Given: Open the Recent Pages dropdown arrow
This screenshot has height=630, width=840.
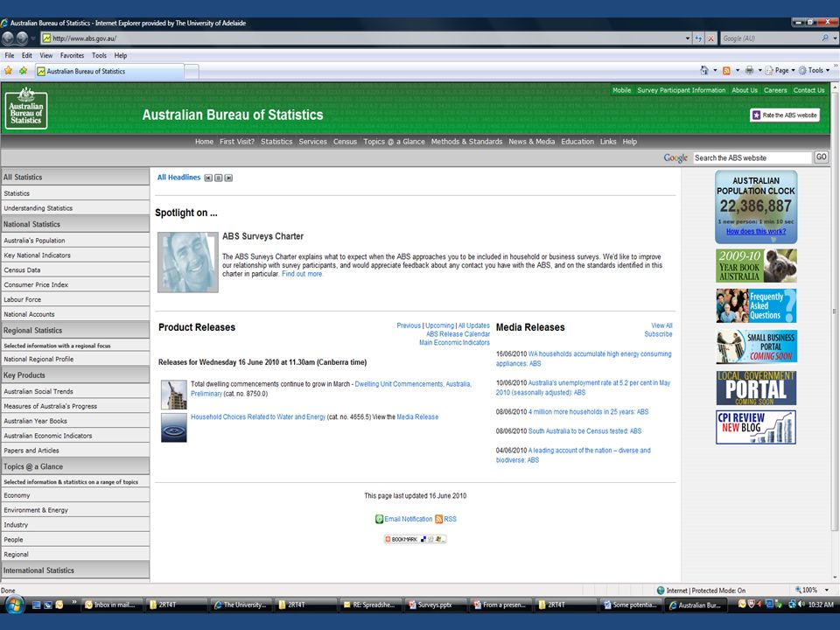Looking at the screenshot, I should (x=32, y=38).
